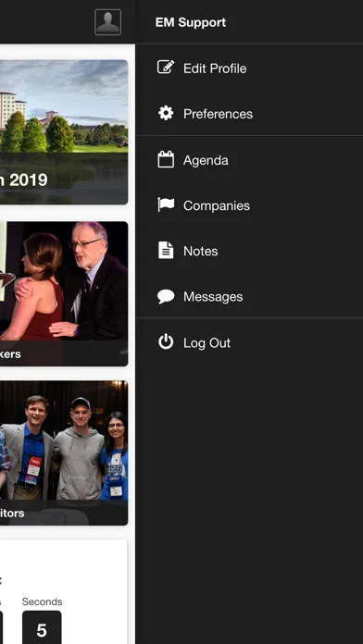Open the speakers photo tile
Screen dimensions: 363x644
click(64, 293)
